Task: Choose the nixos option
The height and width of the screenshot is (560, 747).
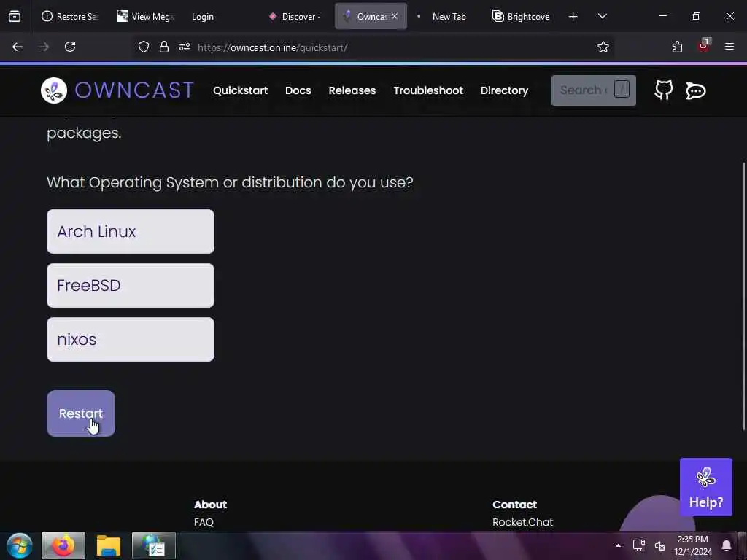Action: click(131, 340)
